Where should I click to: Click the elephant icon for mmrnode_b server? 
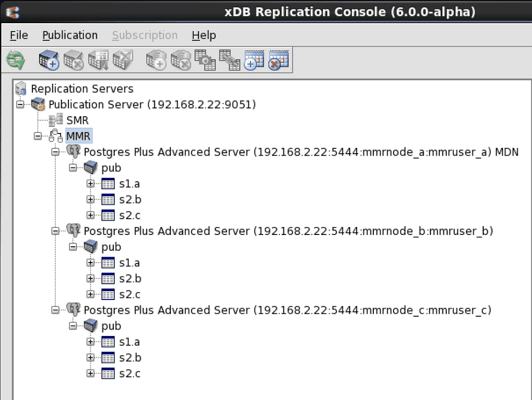[x=73, y=231]
